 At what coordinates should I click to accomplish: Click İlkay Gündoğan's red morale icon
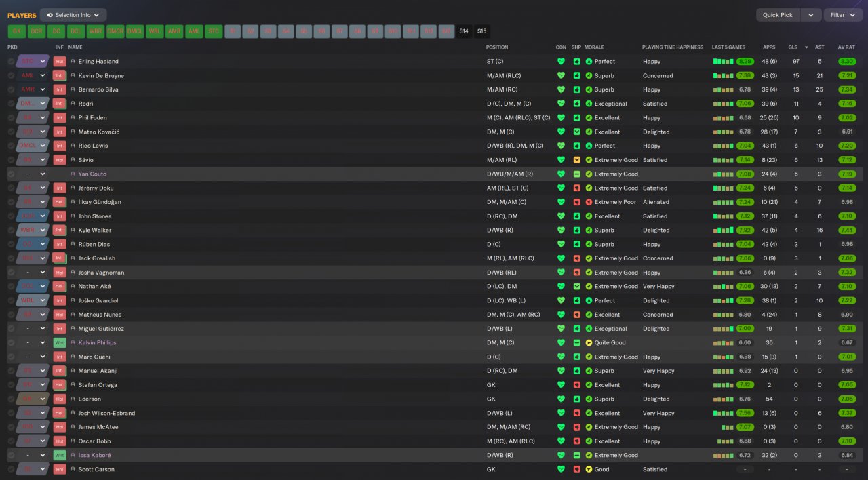(x=589, y=202)
